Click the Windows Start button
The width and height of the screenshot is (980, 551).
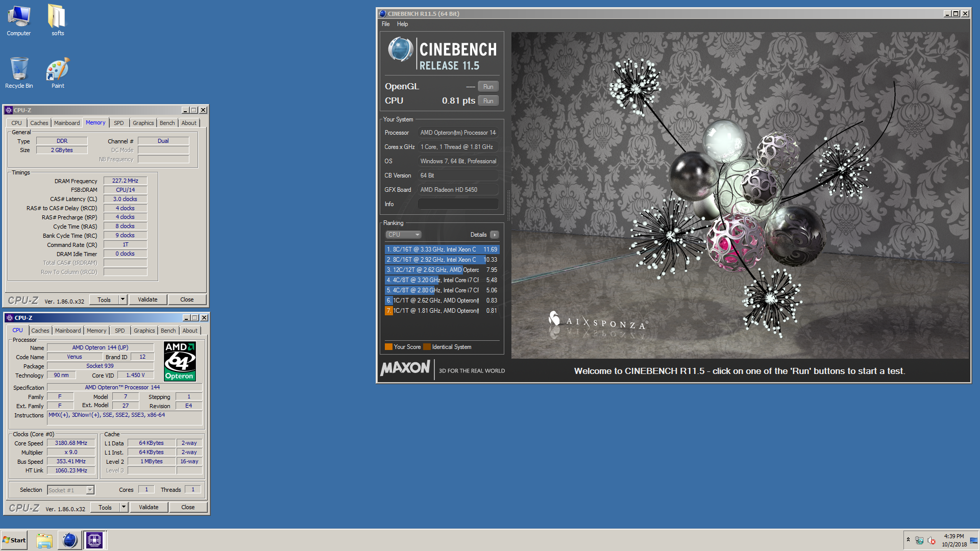click(x=14, y=540)
